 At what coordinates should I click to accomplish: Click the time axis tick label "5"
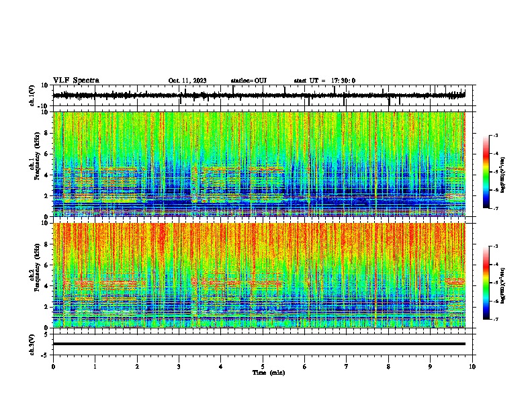click(263, 367)
